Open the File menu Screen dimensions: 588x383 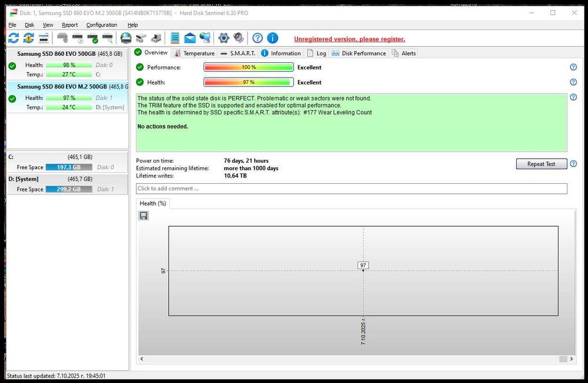point(12,25)
